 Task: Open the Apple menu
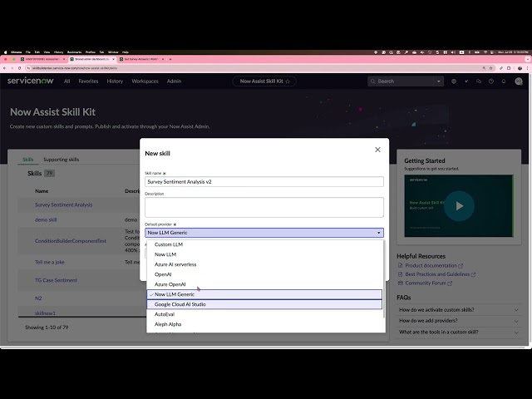click(x=5, y=52)
